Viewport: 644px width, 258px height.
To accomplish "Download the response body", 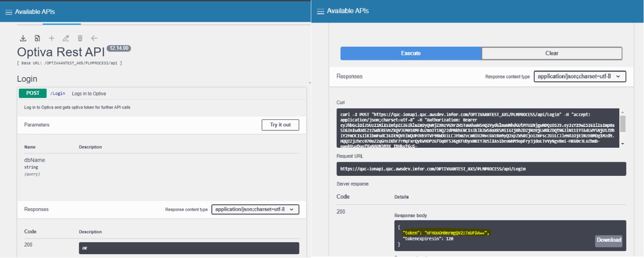I will [x=609, y=240].
